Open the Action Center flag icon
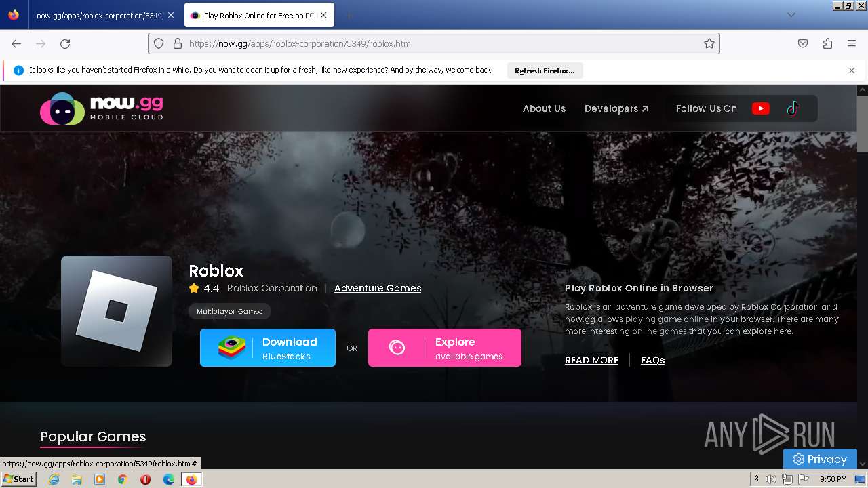 coord(804,479)
